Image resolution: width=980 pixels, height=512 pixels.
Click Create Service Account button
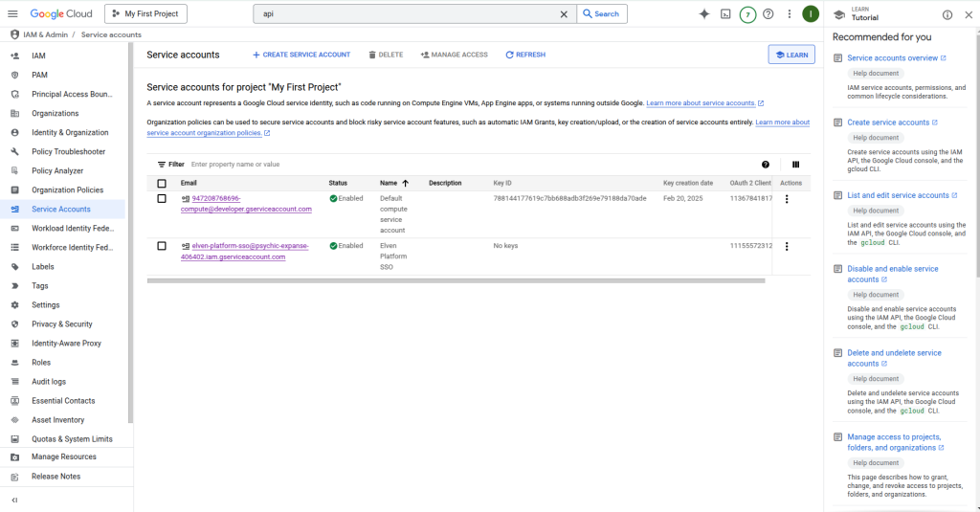click(301, 55)
